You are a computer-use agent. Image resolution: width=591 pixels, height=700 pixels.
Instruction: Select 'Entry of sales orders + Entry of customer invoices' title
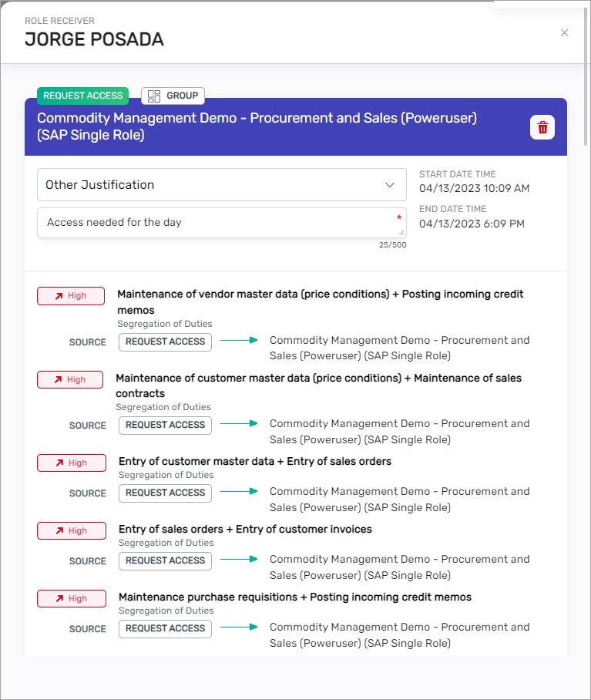245,530
